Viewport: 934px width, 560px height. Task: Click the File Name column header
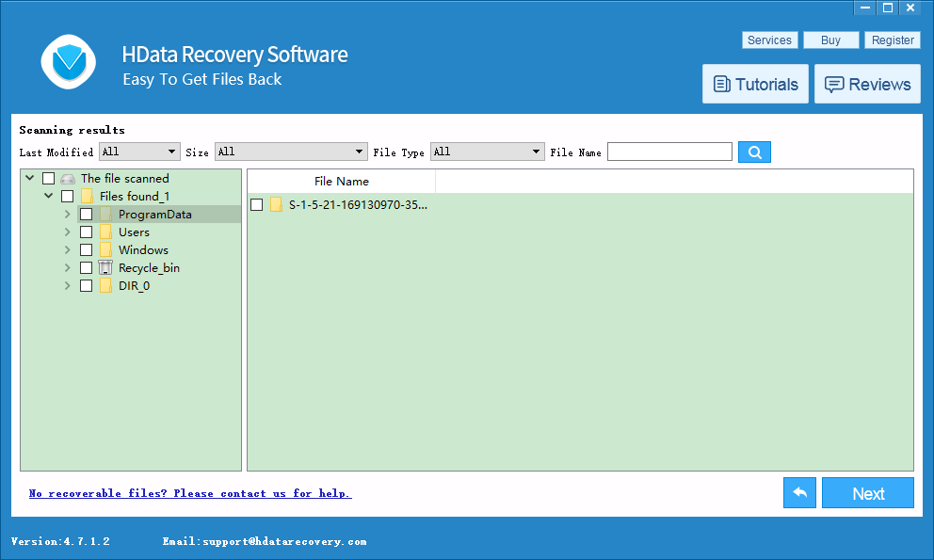point(342,181)
